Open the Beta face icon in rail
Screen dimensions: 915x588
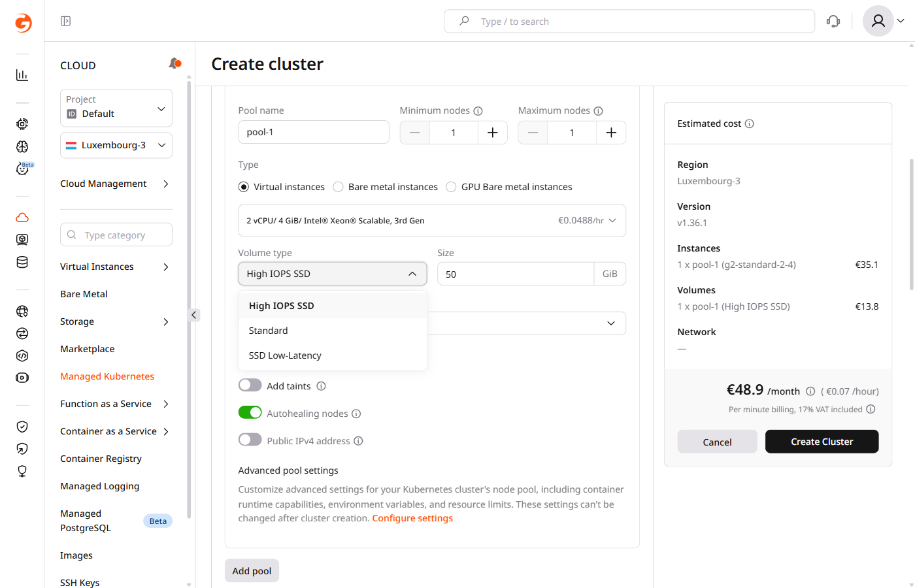tap(22, 169)
